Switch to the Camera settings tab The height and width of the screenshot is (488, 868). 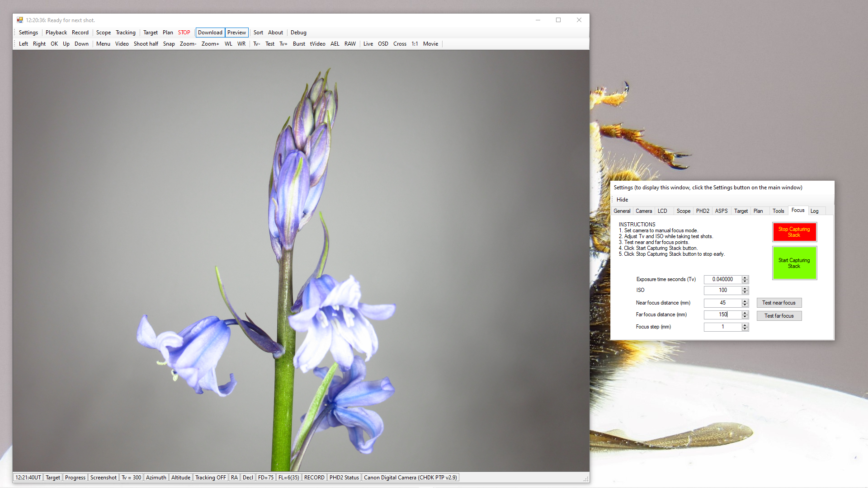pos(643,211)
